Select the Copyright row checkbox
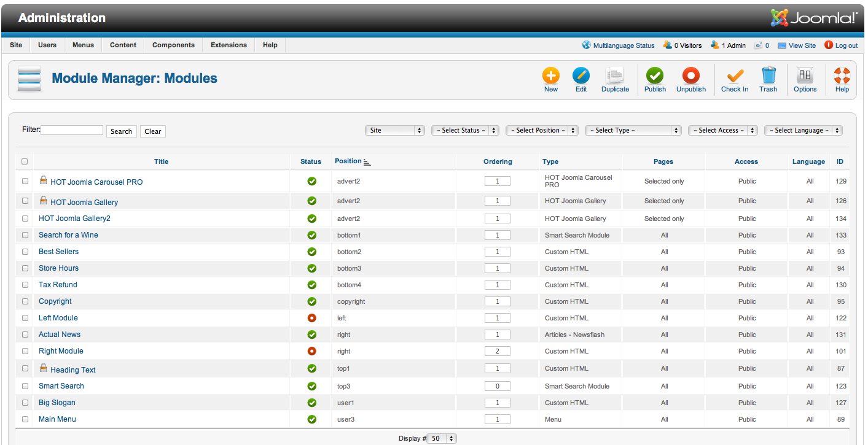The height and width of the screenshot is (445, 868). pyautogui.click(x=25, y=301)
